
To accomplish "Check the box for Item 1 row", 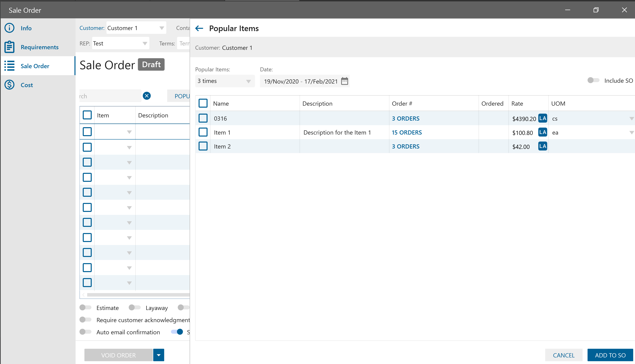I will (x=203, y=132).
